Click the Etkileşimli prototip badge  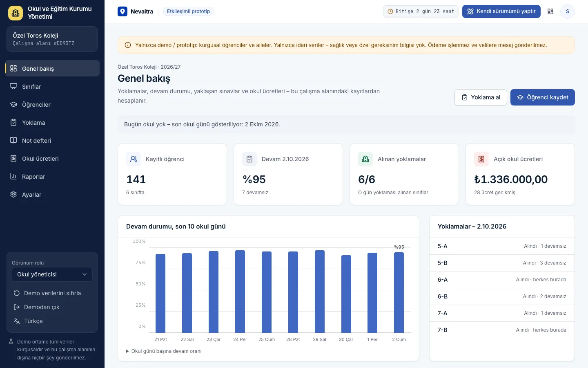[x=188, y=11]
